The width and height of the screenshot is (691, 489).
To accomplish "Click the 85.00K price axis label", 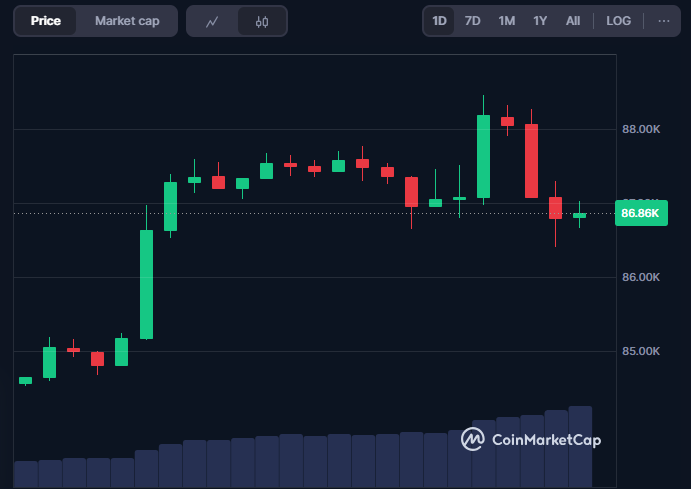I will click(x=640, y=351).
